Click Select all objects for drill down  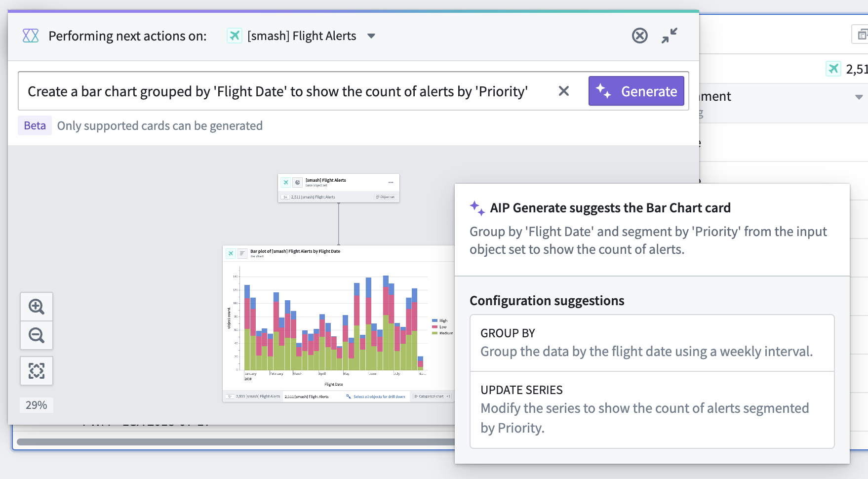(x=376, y=397)
